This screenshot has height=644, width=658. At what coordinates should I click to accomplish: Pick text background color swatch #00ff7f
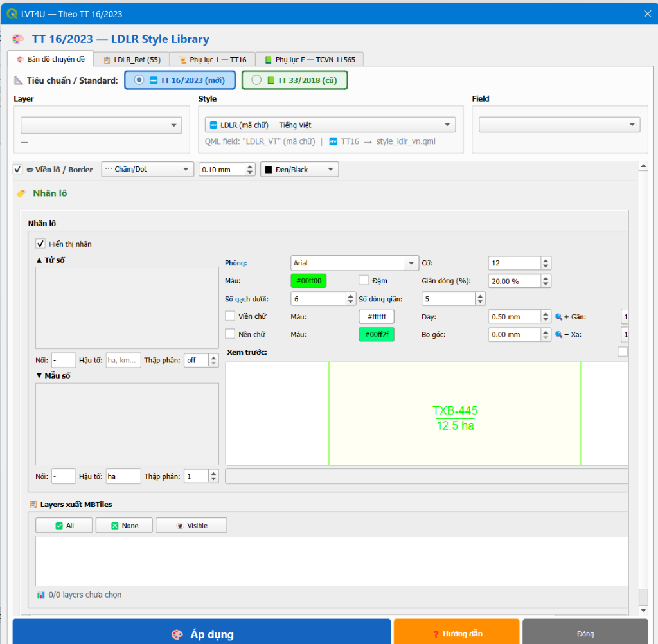point(377,335)
